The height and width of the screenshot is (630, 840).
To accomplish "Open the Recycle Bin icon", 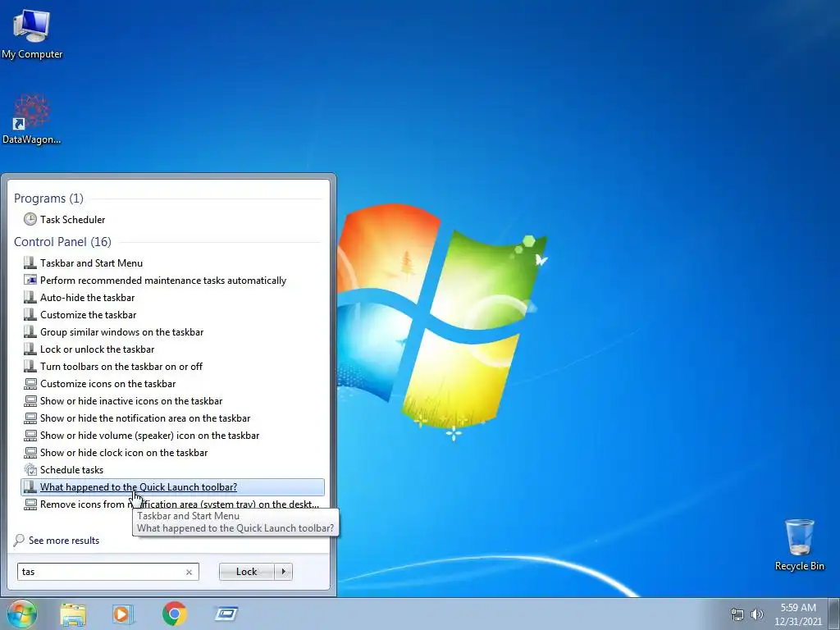I will tap(799, 545).
